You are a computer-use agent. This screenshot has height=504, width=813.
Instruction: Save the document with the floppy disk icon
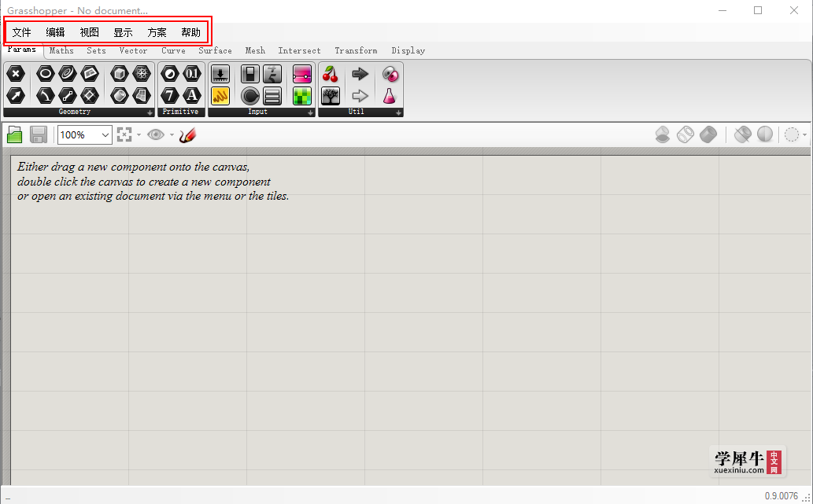click(39, 134)
